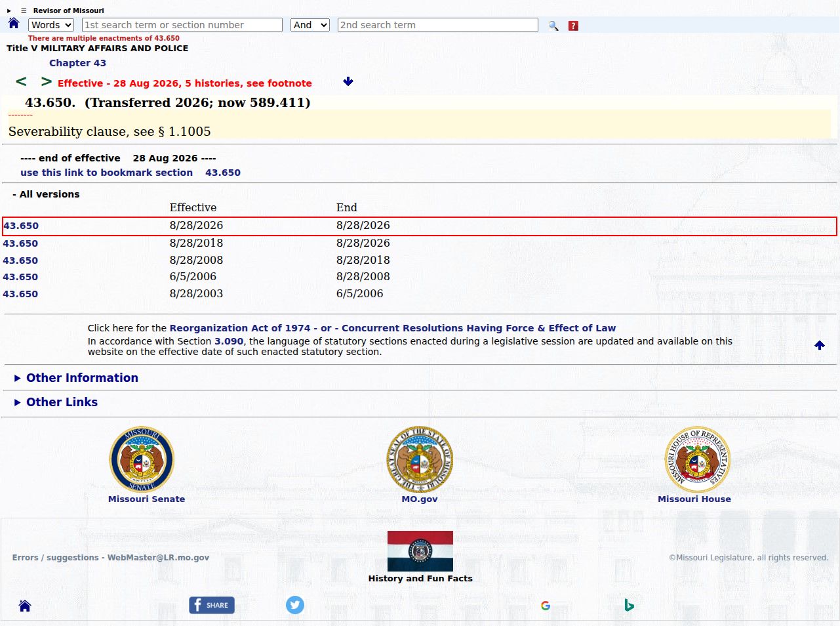This screenshot has height=626, width=840.
Task: Click the End date 6/5/2006 cell
Action: 360,293
